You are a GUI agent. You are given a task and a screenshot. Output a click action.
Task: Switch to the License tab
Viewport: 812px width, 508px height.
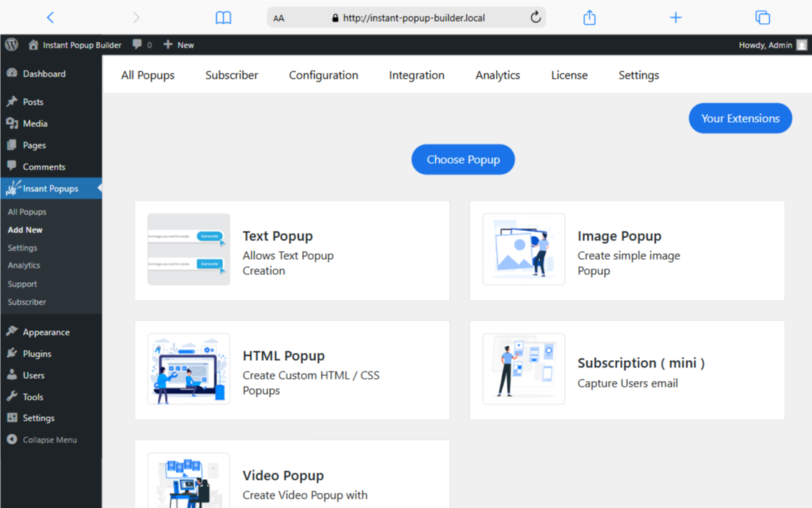coord(569,75)
